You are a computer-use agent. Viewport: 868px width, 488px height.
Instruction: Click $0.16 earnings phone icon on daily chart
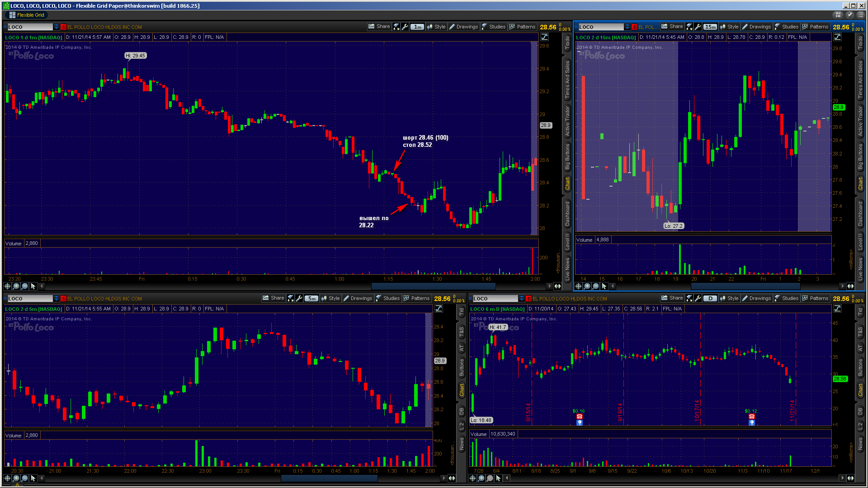click(579, 417)
